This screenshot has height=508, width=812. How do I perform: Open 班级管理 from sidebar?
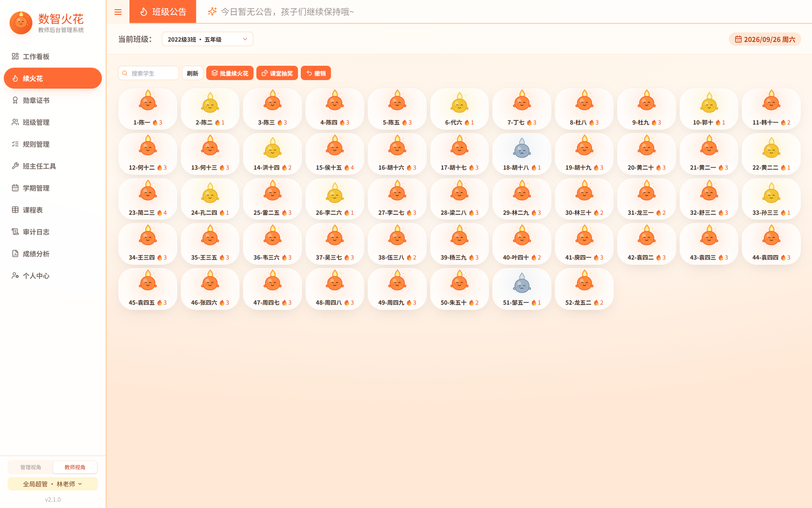coord(53,122)
